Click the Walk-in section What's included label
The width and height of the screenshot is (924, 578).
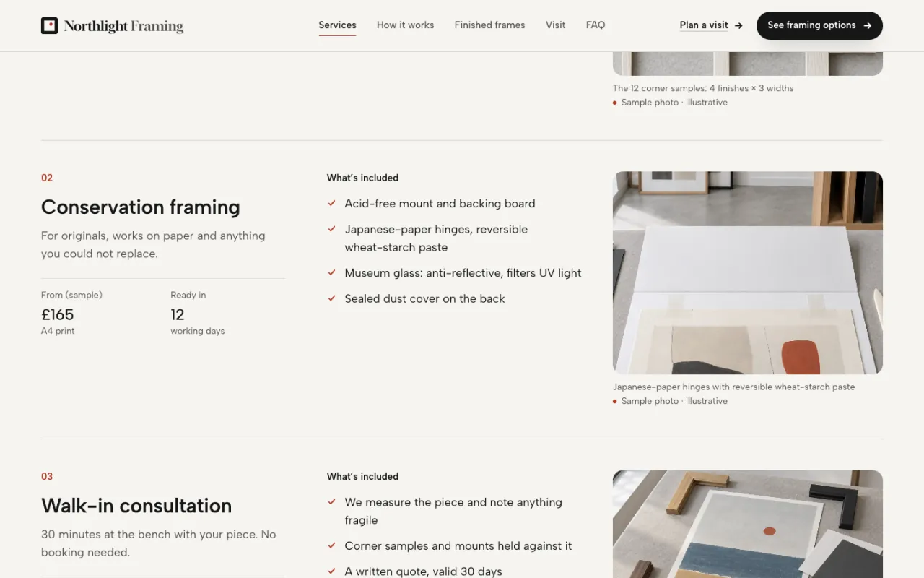[362, 476]
